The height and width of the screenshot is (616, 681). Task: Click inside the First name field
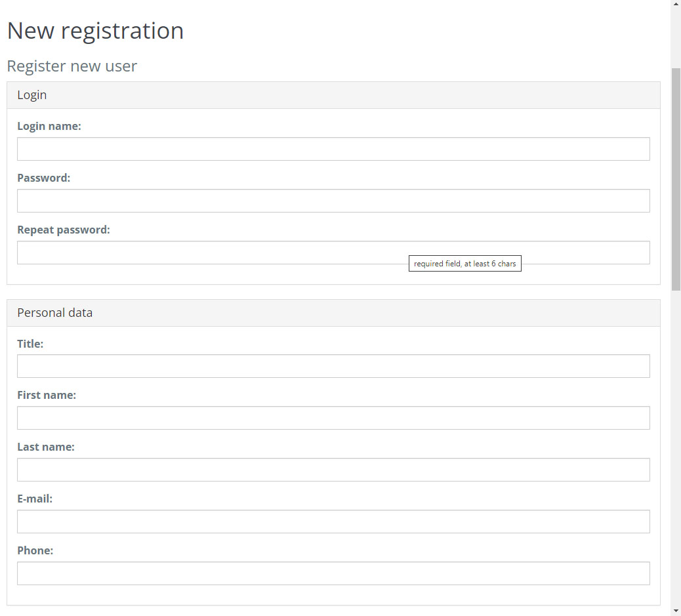pyautogui.click(x=333, y=418)
